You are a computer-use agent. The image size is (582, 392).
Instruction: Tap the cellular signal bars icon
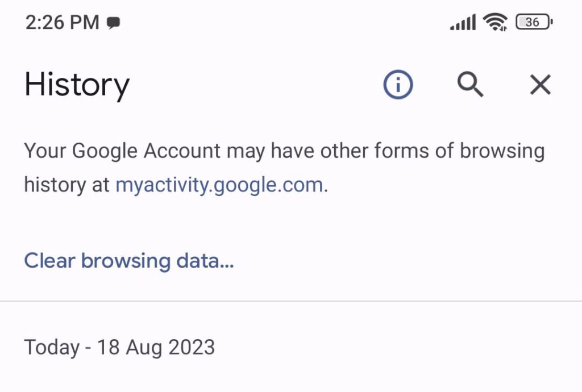[462, 22]
